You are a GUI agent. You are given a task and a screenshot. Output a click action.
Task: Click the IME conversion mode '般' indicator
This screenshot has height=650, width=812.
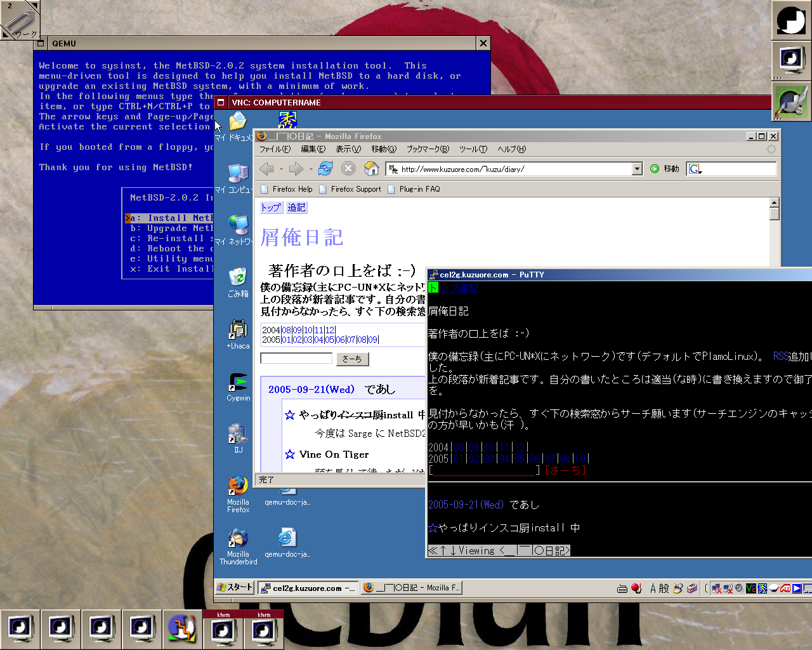click(x=664, y=588)
